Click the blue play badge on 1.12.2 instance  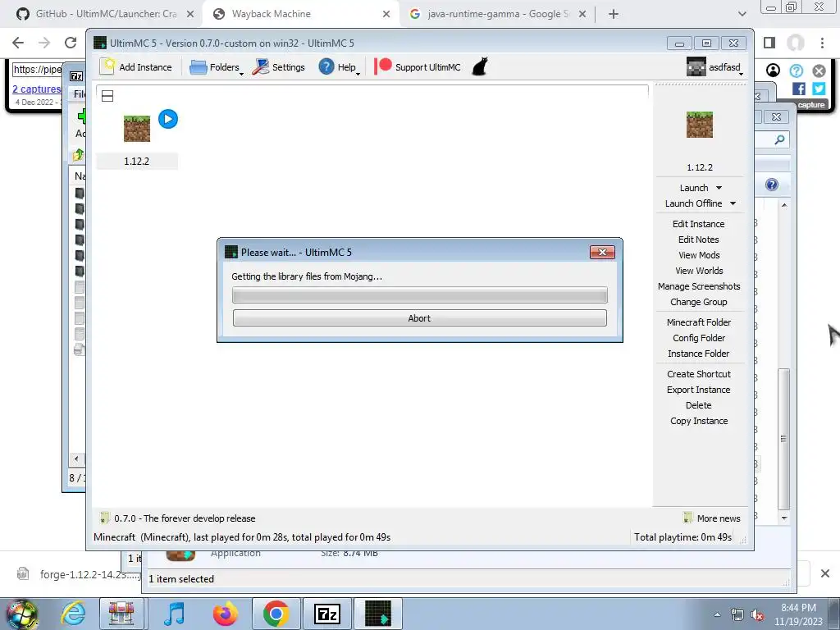(168, 119)
